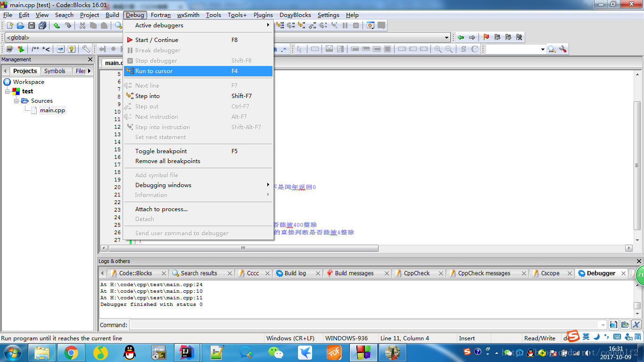This screenshot has width=644, height=362.
Task: Open the global scope dropdown
Action: point(447,37)
